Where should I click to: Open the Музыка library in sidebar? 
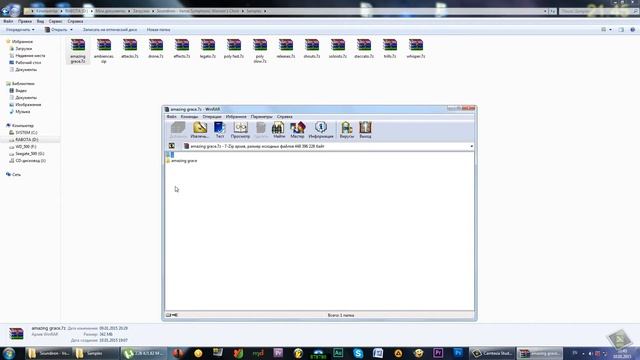[22, 111]
